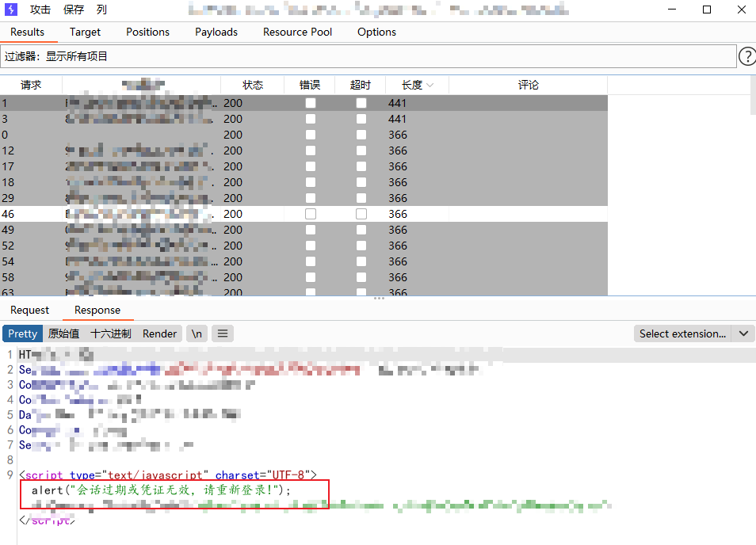Tick the 错误 checkbox in request 12 row
The image size is (756, 545).
pyautogui.click(x=311, y=151)
